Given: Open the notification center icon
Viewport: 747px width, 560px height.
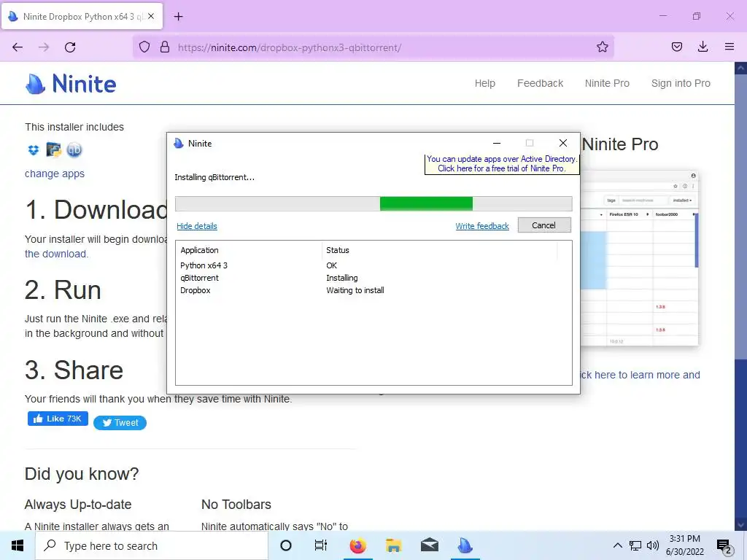Looking at the screenshot, I should 724,546.
